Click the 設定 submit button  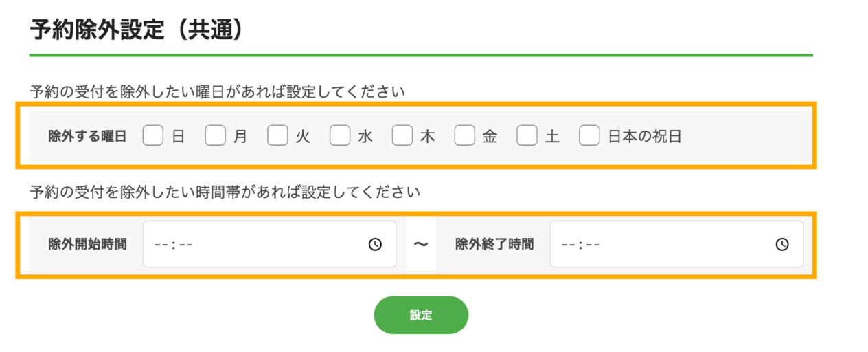click(421, 315)
